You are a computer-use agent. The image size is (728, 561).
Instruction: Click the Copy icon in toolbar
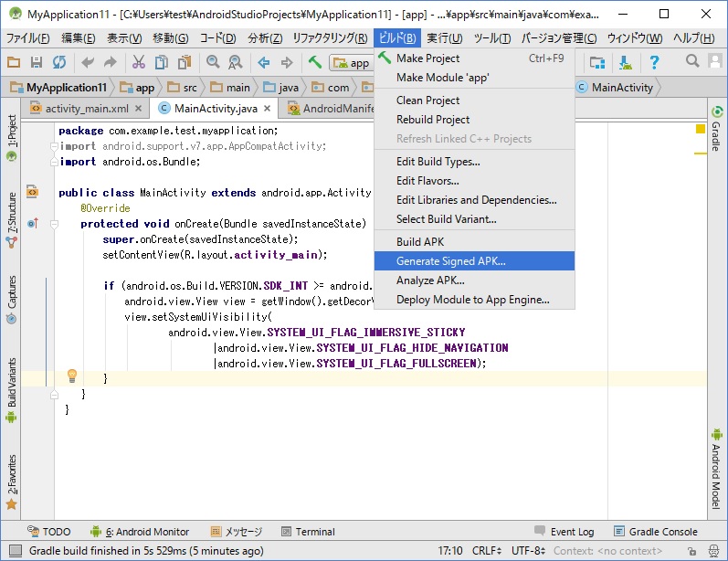161,62
